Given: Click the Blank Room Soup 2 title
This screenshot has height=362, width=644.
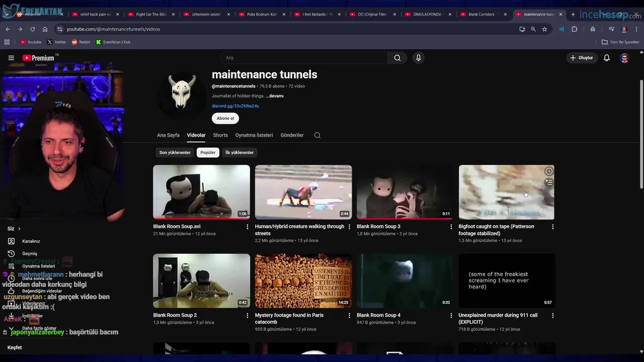Looking at the screenshot, I should coord(175,316).
